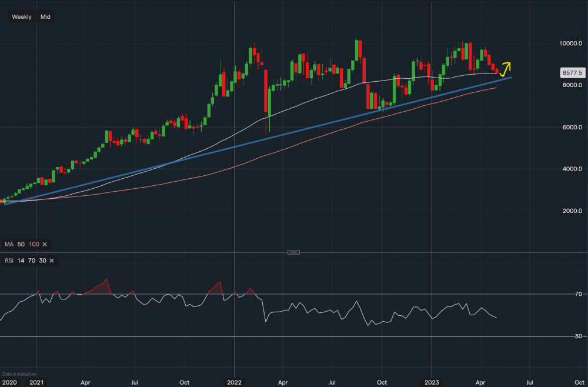Click the 10000.0 price axis label
588x387 pixels.
570,44
